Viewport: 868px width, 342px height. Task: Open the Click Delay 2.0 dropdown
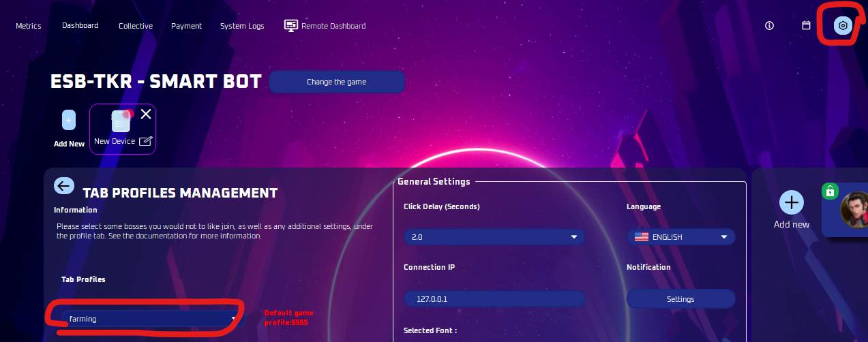[x=494, y=237]
